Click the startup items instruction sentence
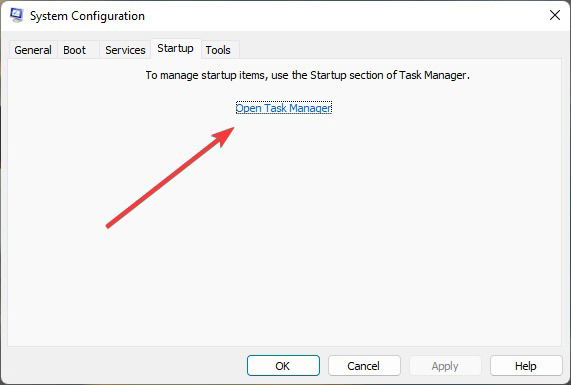 [x=308, y=75]
